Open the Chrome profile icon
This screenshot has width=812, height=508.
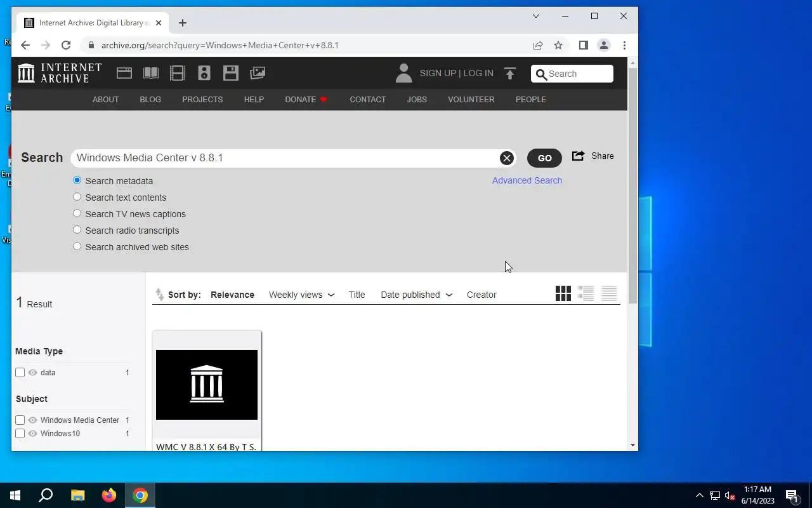[x=604, y=45]
